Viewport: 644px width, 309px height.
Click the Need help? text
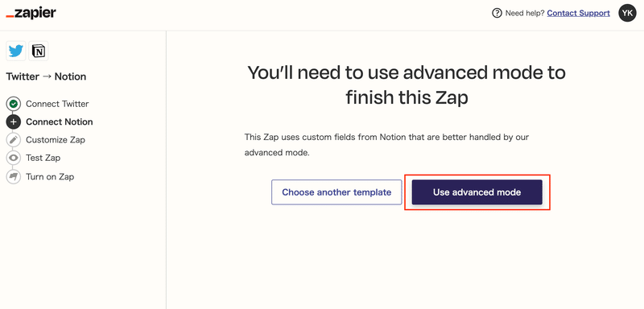(525, 13)
